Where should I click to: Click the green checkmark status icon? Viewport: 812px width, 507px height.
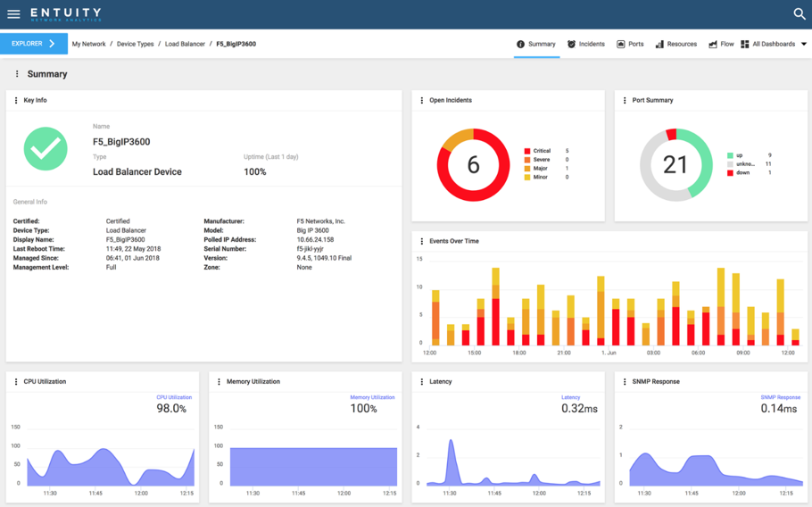pos(46,149)
